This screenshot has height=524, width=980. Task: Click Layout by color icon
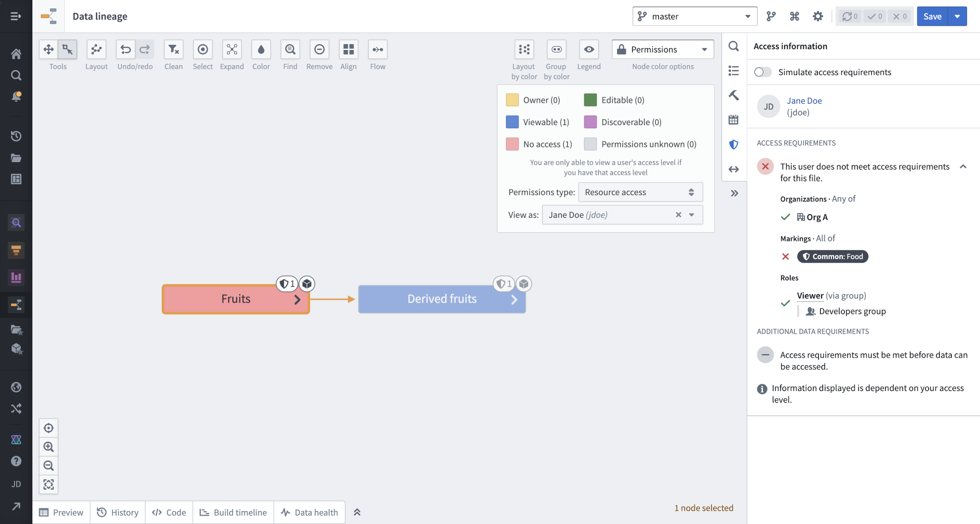point(524,50)
